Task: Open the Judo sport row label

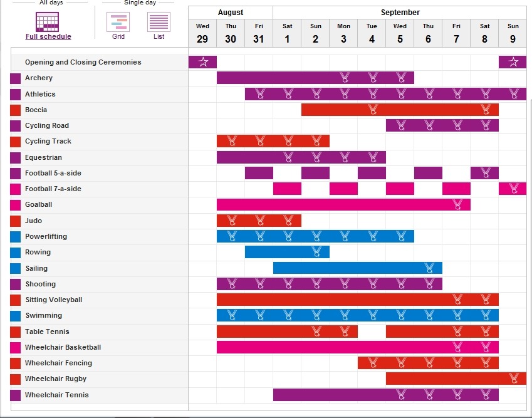Action: (x=33, y=221)
